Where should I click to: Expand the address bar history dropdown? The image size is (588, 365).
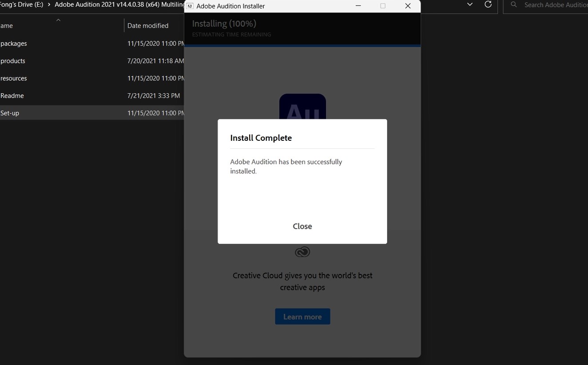(470, 4)
